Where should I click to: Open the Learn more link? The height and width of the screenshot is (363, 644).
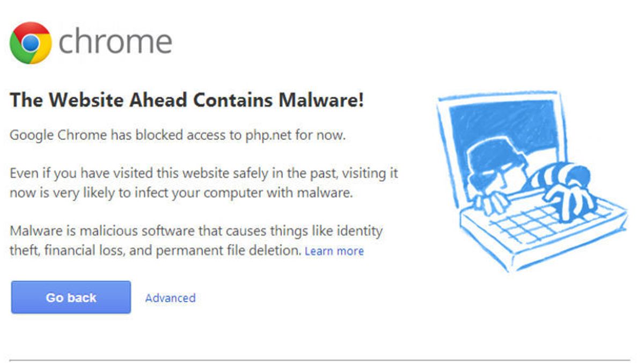click(334, 251)
